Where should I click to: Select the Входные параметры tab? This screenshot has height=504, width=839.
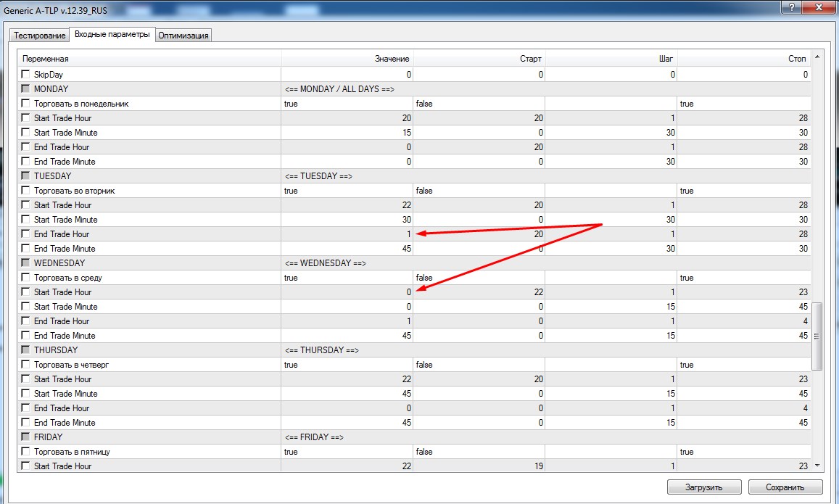[x=112, y=34]
